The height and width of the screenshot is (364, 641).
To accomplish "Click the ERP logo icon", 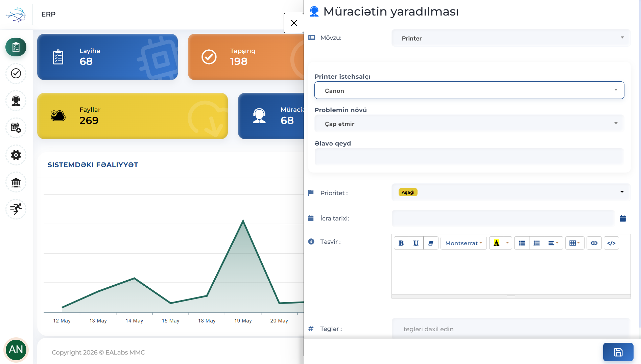I will click(x=16, y=15).
